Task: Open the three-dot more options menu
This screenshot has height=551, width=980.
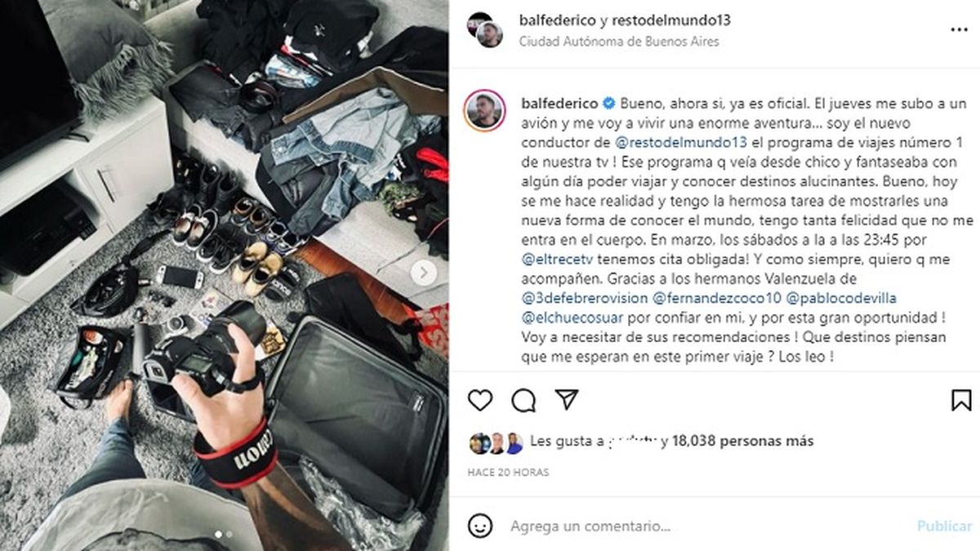Action: tap(959, 30)
